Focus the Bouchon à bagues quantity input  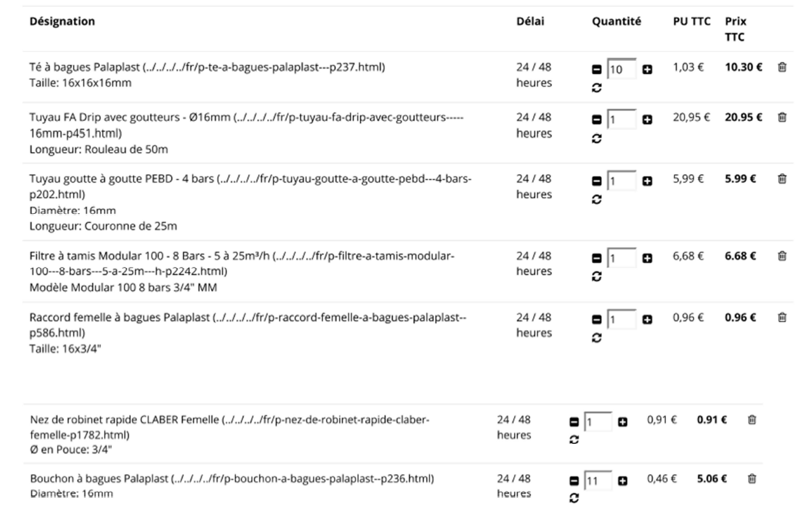(x=598, y=480)
